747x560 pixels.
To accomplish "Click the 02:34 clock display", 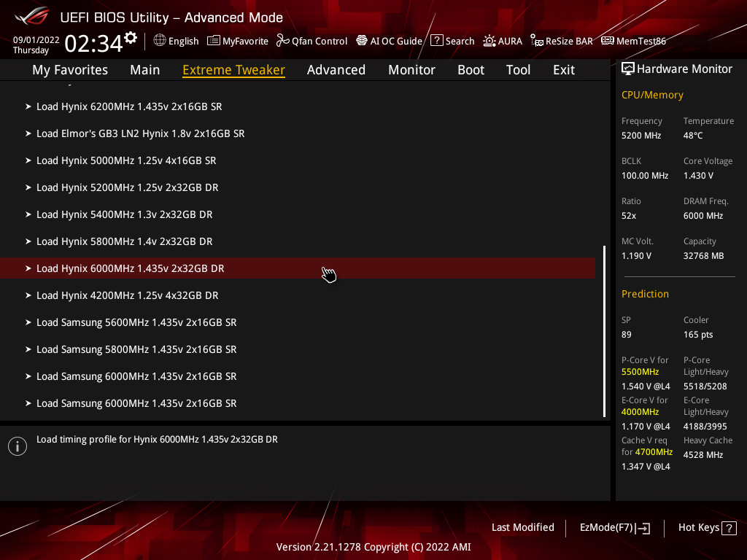I will [93, 44].
